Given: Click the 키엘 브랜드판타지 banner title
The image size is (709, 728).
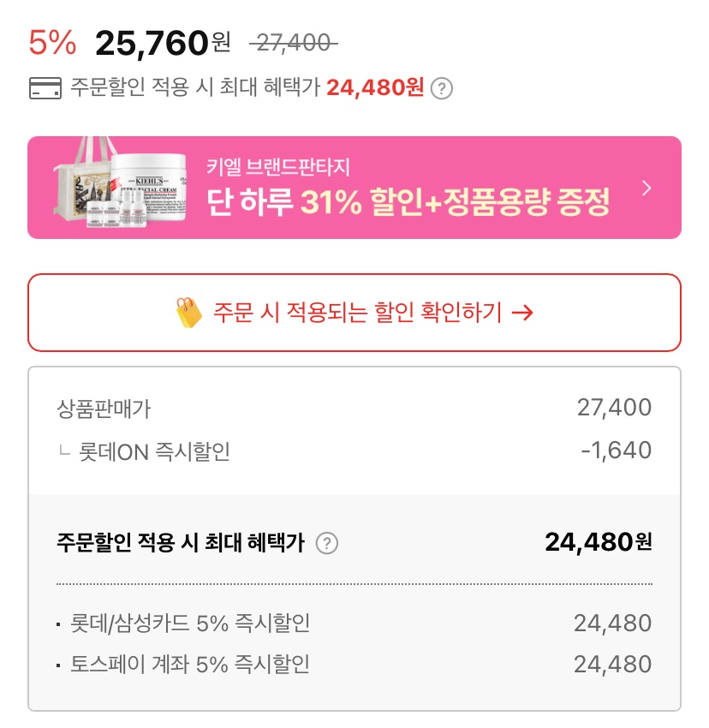Looking at the screenshot, I should [278, 166].
